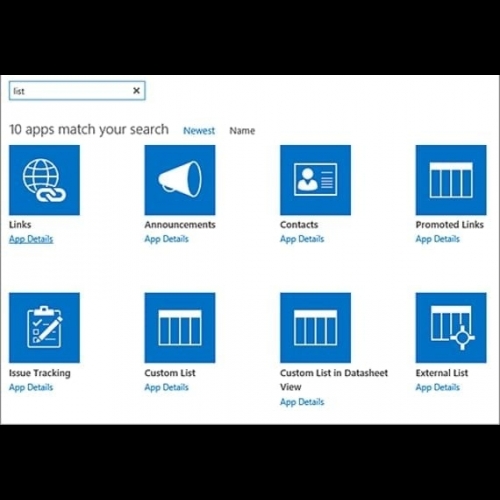This screenshot has height=500, width=500.
Task: Show App Details for External List
Action: pyautogui.click(x=438, y=387)
